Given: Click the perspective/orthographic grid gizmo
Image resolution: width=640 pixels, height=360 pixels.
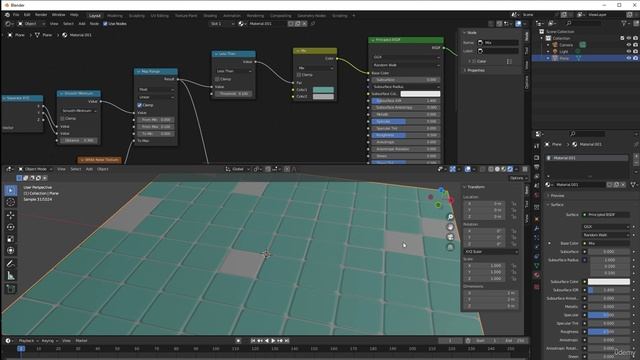Looking at the screenshot, I should coord(450,247).
